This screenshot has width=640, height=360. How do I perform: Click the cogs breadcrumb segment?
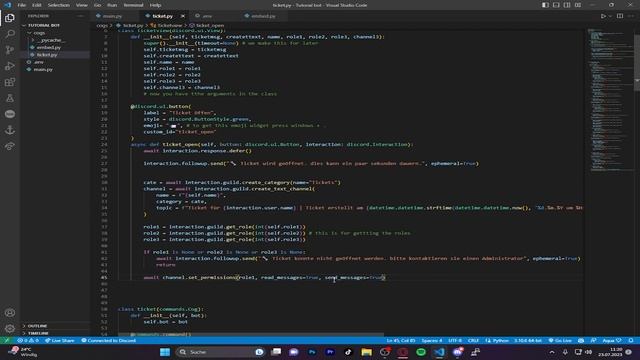point(102,25)
